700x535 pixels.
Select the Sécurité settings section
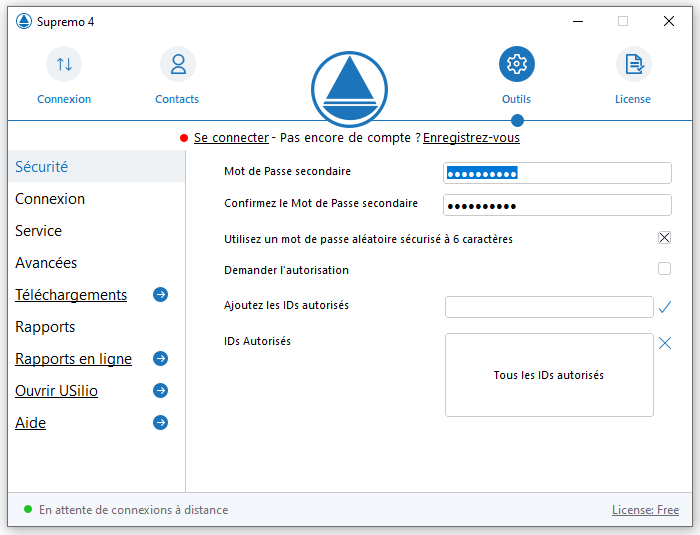97,167
